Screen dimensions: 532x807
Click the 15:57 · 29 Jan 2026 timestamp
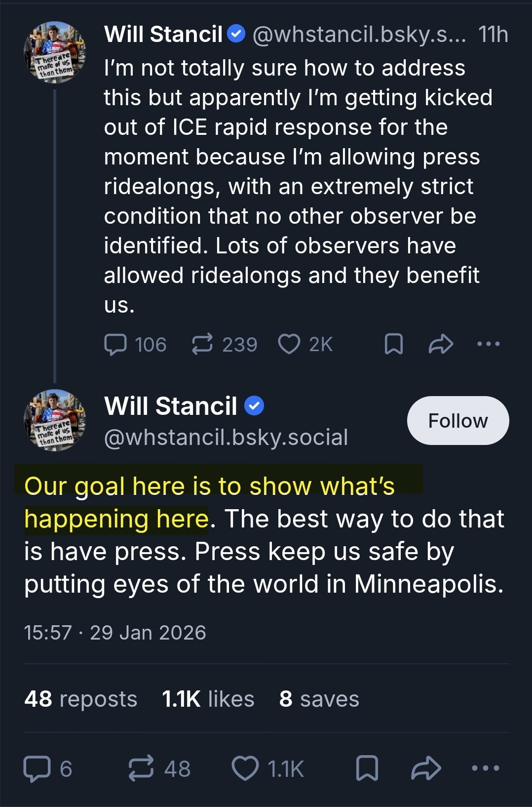[x=115, y=633]
